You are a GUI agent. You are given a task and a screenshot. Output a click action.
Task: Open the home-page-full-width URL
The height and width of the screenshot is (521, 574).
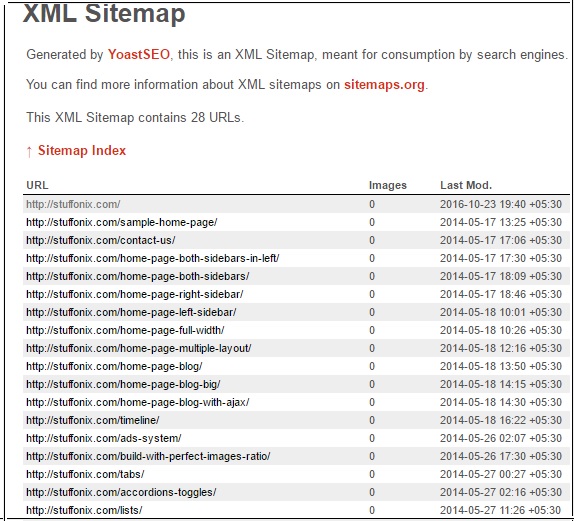click(x=125, y=330)
